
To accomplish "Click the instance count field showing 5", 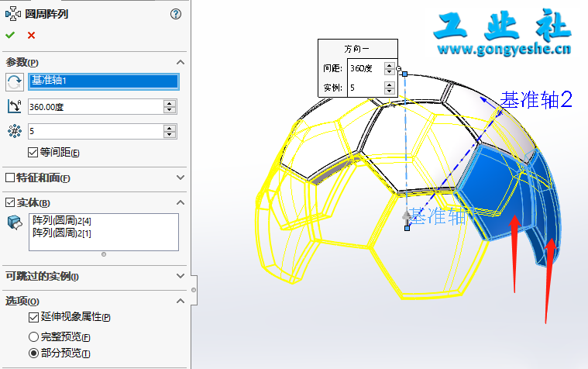I will click(x=95, y=131).
